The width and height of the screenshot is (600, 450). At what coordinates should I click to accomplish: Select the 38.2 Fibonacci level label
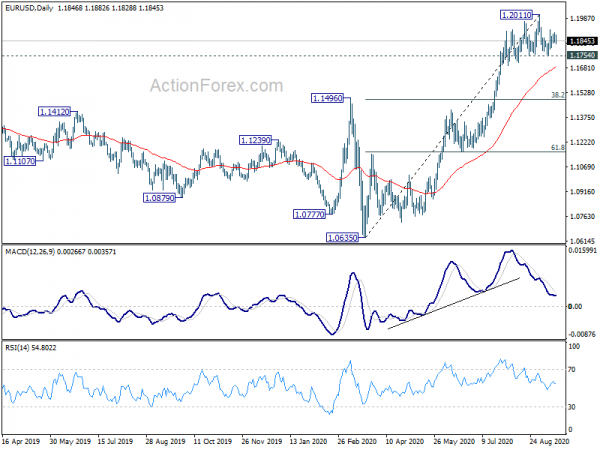[x=558, y=95]
